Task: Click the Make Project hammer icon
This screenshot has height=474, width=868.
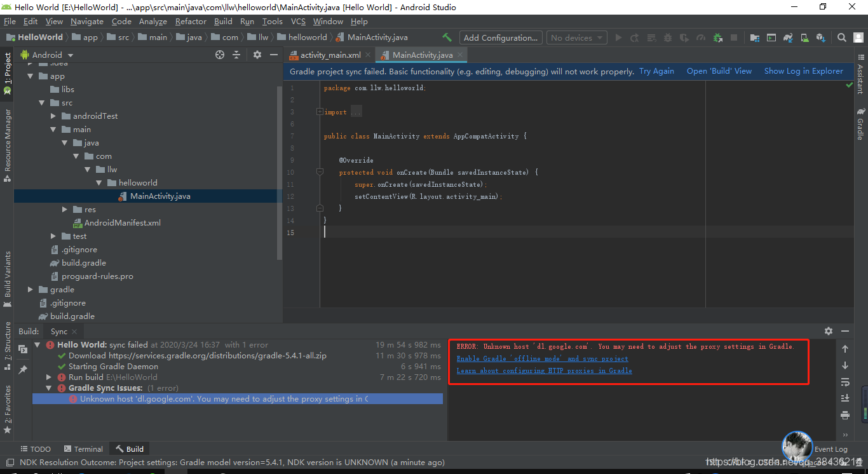Action: point(447,37)
